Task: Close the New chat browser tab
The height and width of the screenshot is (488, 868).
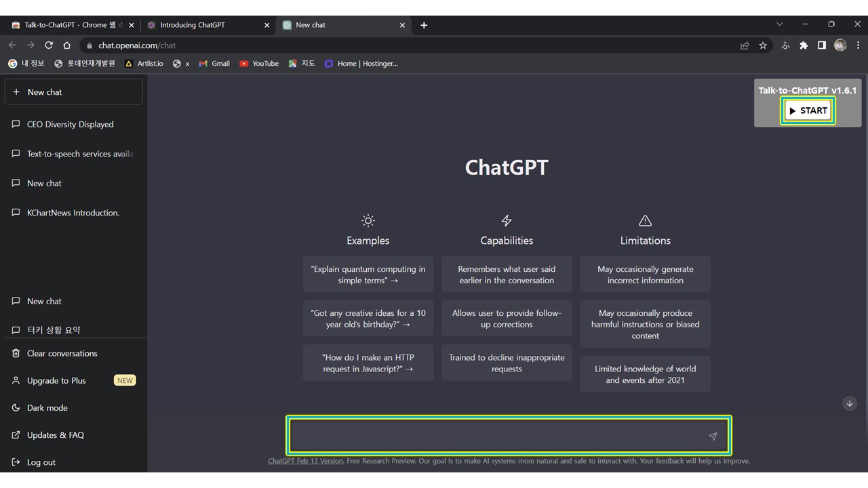Action: point(402,25)
